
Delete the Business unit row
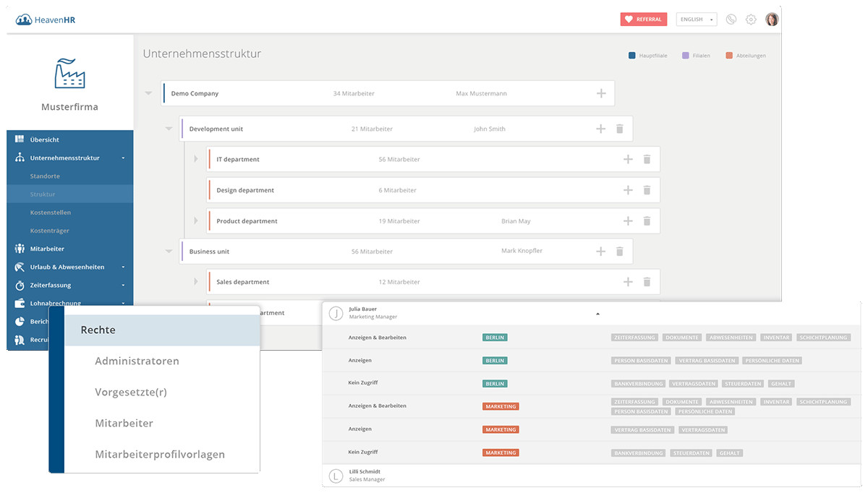pyautogui.click(x=619, y=252)
